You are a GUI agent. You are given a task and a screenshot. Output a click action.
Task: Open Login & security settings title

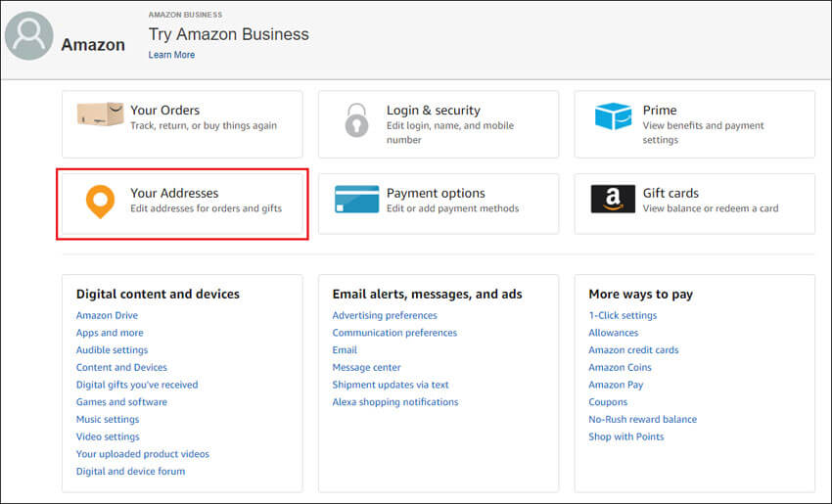tap(433, 110)
